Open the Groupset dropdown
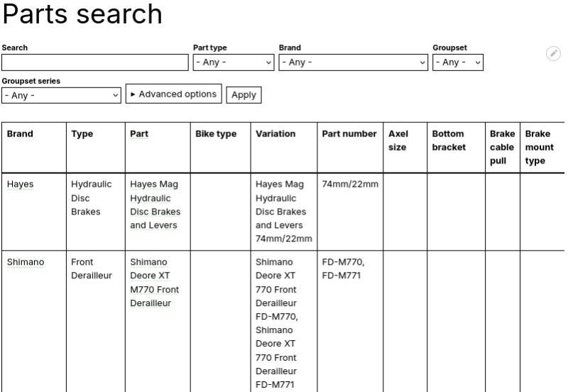 pyautogui.click(x=458, y=62)
